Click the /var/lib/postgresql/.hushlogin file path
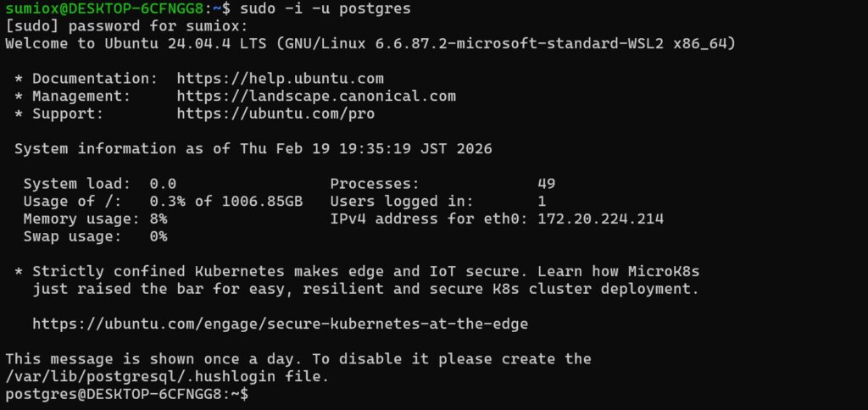This screenshot has width=868, height=410. click(140, 376)
